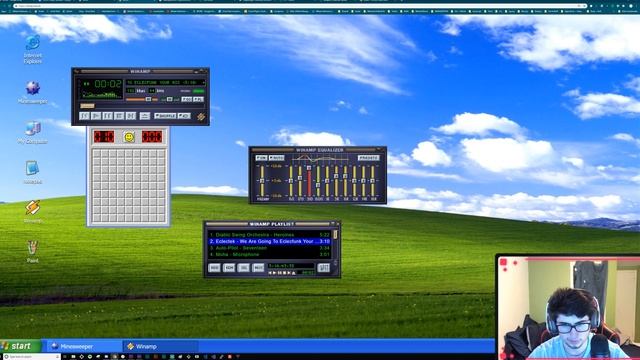Open the playlist SEL menu button
Viewport: 640px width, 360px height.
[x=244, y=268]
